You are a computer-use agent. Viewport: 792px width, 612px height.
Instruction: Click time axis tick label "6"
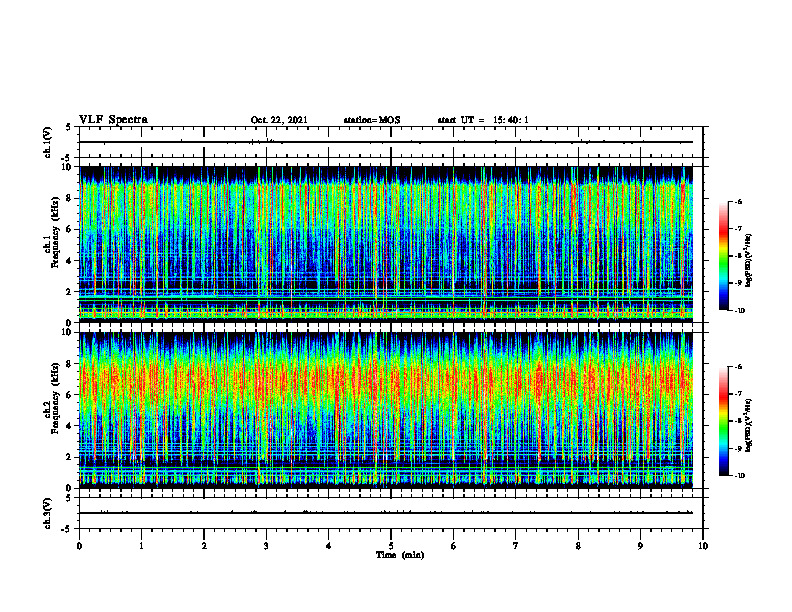454,546
